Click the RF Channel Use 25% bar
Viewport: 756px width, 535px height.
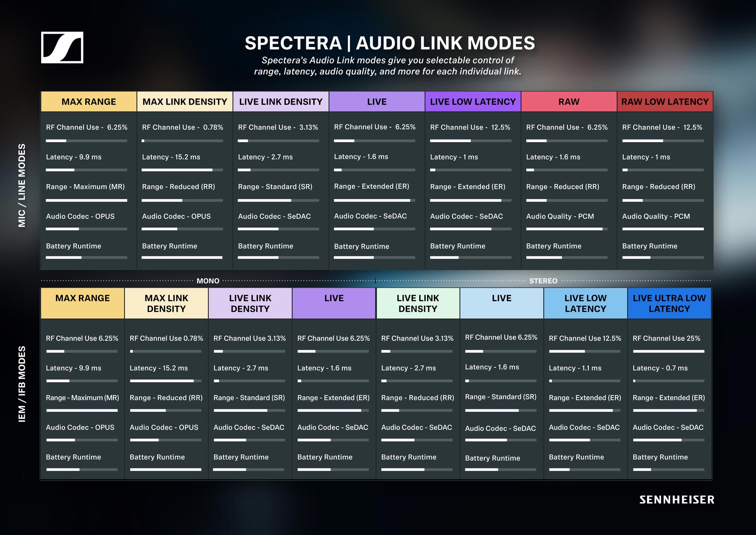668,351
